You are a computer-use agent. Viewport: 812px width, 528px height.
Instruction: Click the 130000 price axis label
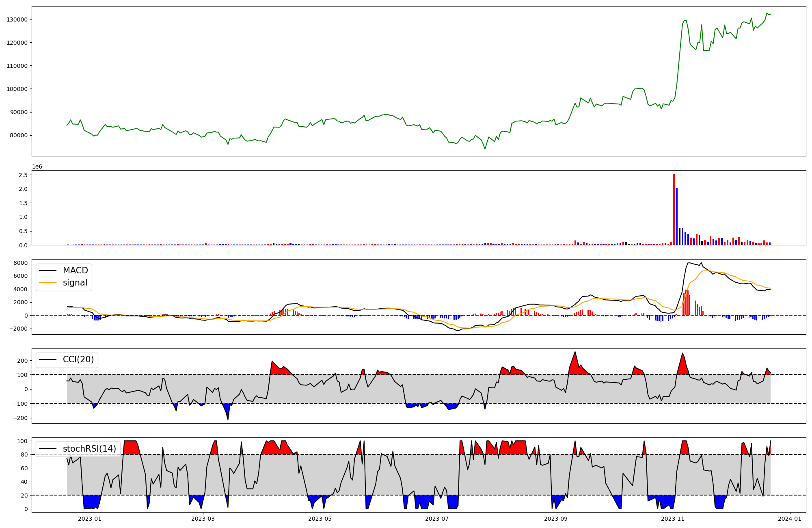17,19
